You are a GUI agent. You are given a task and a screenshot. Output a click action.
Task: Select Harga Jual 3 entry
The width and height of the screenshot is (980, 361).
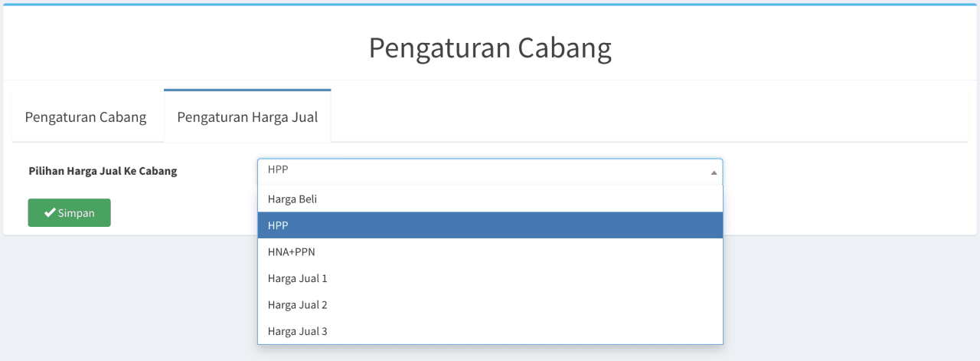(x=490, y=331)
